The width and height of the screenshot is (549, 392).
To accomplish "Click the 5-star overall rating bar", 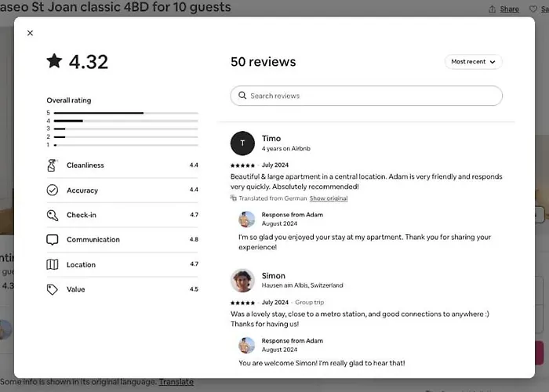I will 125,113.
